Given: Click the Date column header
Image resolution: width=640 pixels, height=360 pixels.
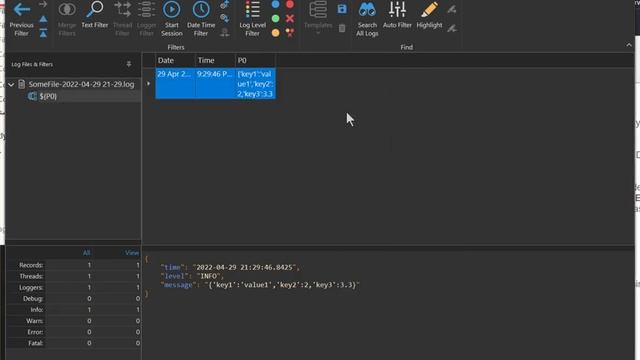Looking at the screenshot, I should [x=175, y=60].
